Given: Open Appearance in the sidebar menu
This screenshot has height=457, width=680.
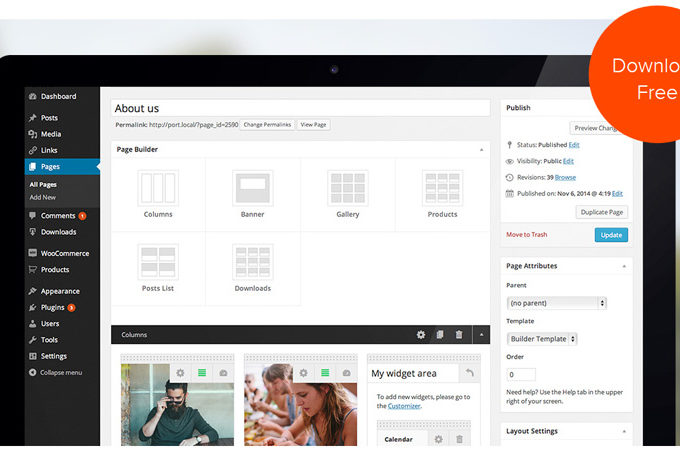Looking at the screenshot, I should [60, 291].
